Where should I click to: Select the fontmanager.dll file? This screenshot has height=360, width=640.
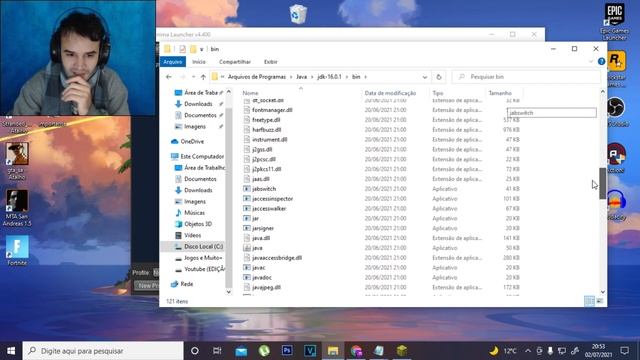pyautogui.click(x=272, y=110)
